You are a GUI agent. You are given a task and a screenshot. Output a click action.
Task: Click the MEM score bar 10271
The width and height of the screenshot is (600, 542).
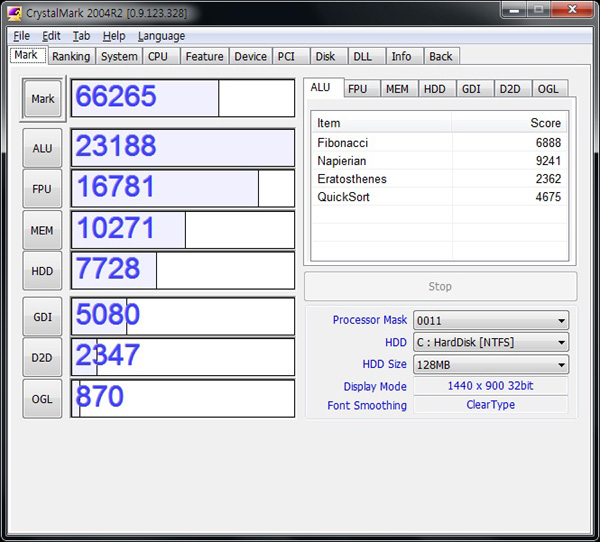(183, 230)
